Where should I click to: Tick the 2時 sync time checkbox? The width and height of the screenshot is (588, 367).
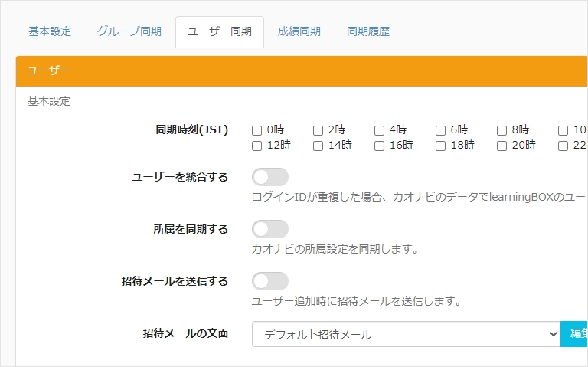318,130
